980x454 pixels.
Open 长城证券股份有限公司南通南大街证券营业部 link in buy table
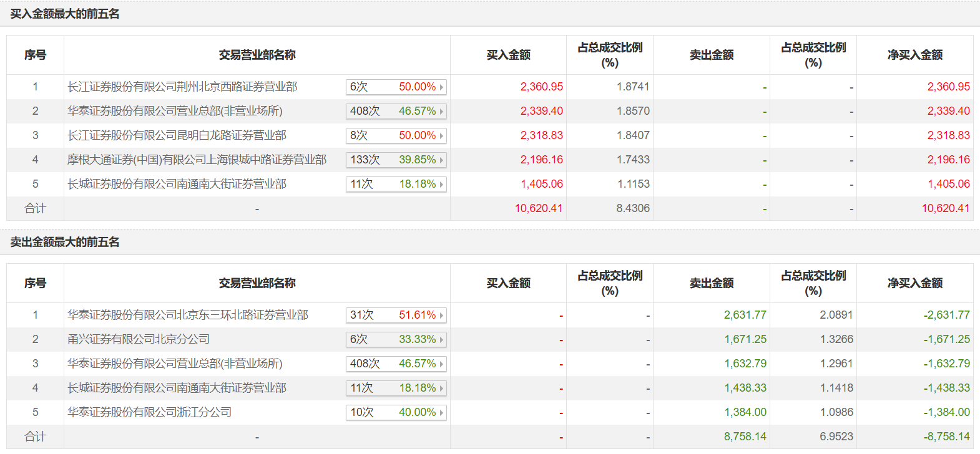(177, 184)
